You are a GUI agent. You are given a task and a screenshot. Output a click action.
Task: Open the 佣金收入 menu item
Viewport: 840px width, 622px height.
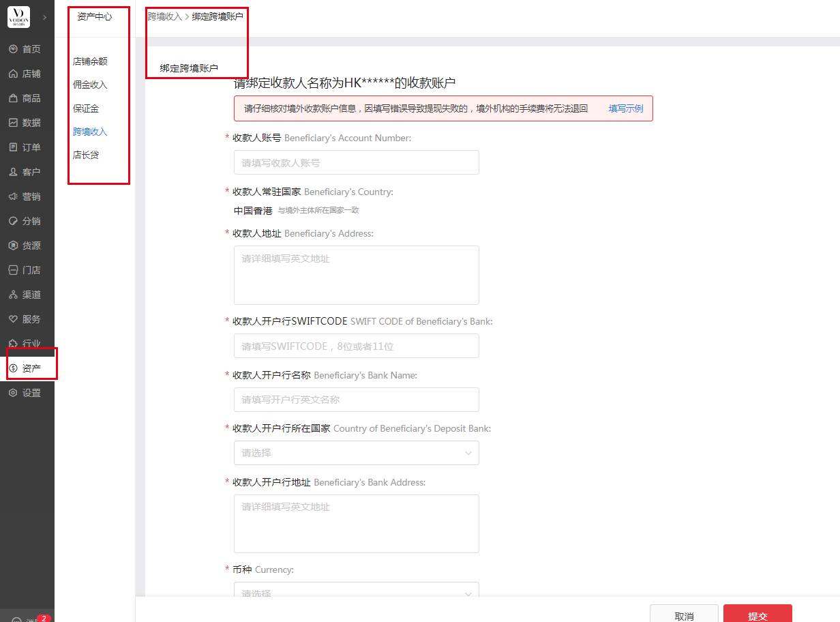(90, 85)
